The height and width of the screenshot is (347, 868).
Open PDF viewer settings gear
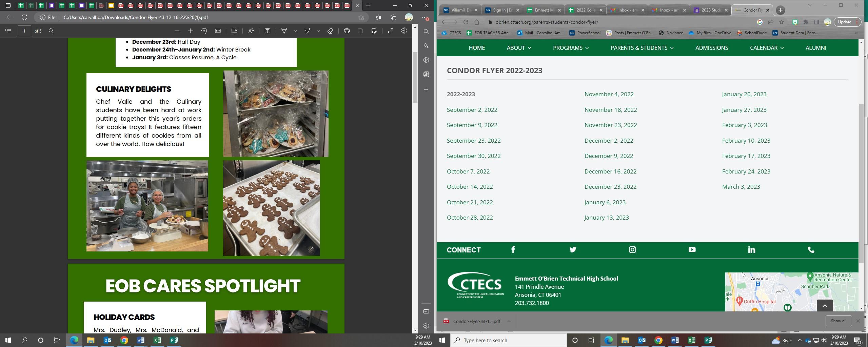(404, 31)
